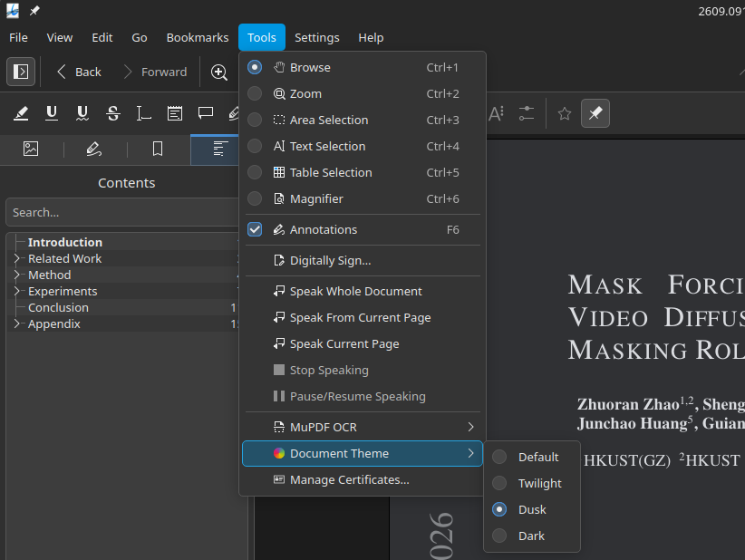Click the star quick annotations icon
The image size is (745, 560).
click(x=565, y=113)
